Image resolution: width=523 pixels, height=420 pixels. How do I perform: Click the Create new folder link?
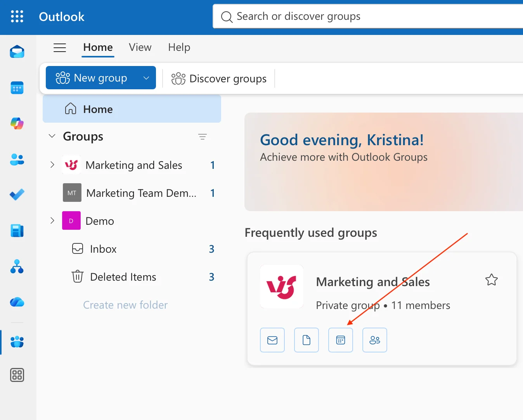click(125, 305)
